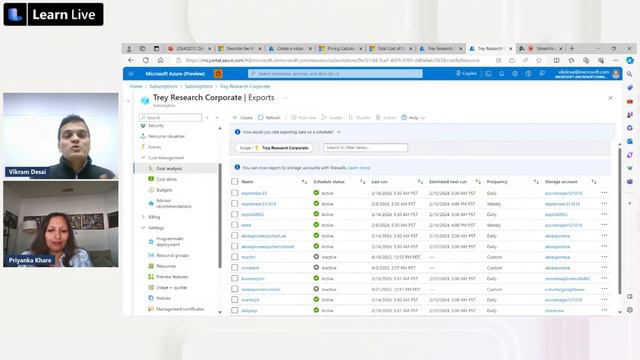Image resolution: width=640 pixels, height=360 pixels.
Task: Open the ellipsis next to Exports title
Action: (x=285, y=98)
